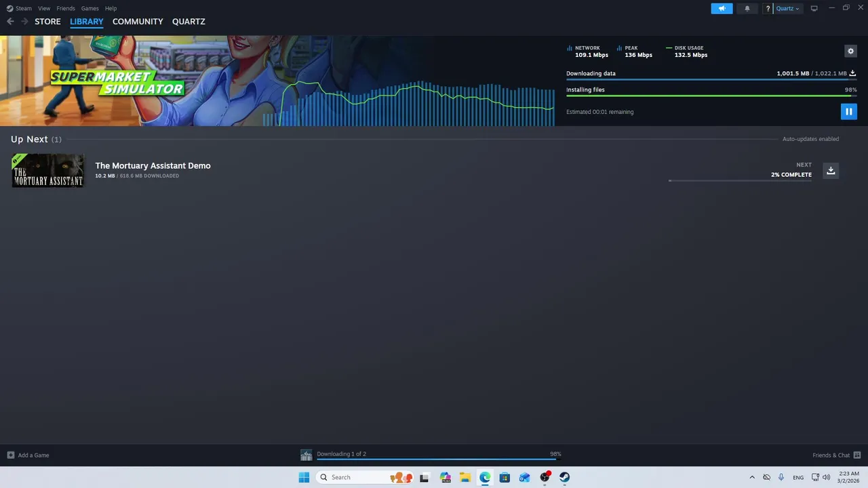Click the Supermarket Simulator banner logo
Screen dimensions: 868x488
coord(117,82)
